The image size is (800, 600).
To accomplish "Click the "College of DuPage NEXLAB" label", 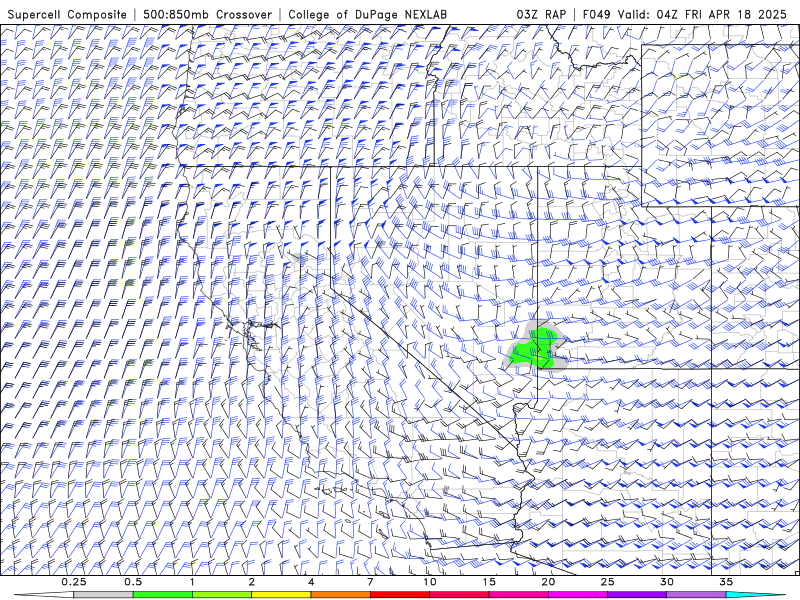I will (x=367, y=14).
